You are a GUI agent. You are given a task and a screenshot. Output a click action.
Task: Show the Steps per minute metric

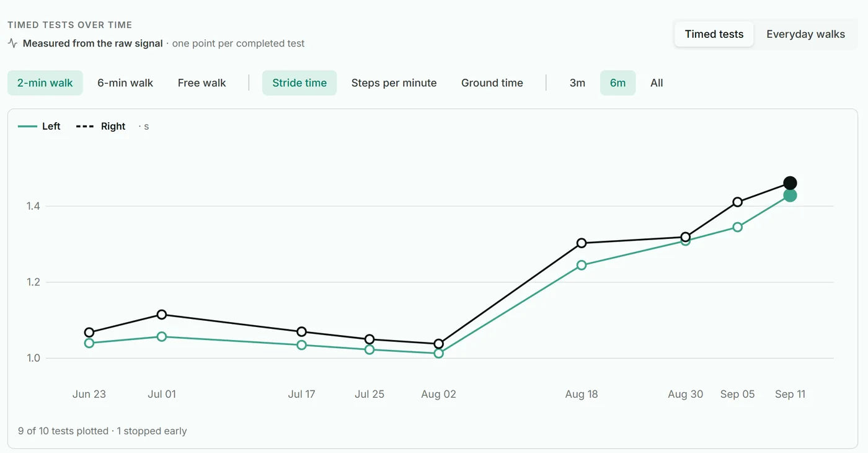pos(394,83)
